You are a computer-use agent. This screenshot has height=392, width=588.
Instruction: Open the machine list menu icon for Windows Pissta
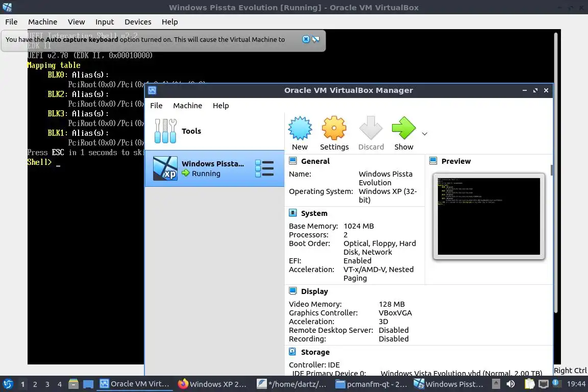(264, 168)
